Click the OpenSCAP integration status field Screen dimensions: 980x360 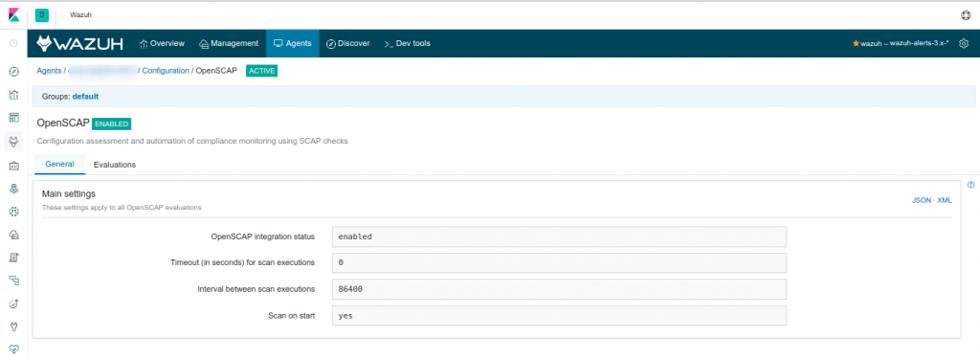tap(559, 236)
